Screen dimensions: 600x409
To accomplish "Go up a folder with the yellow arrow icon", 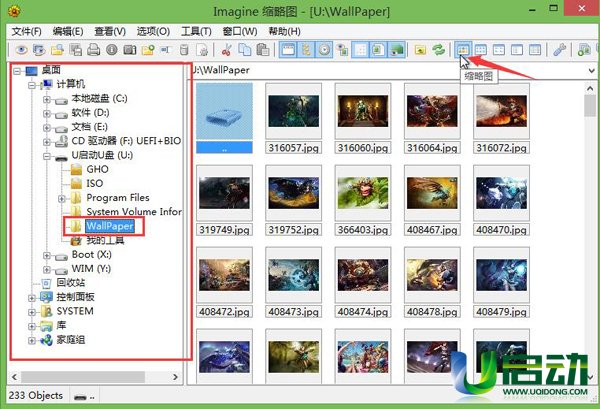I will (420, 50).
